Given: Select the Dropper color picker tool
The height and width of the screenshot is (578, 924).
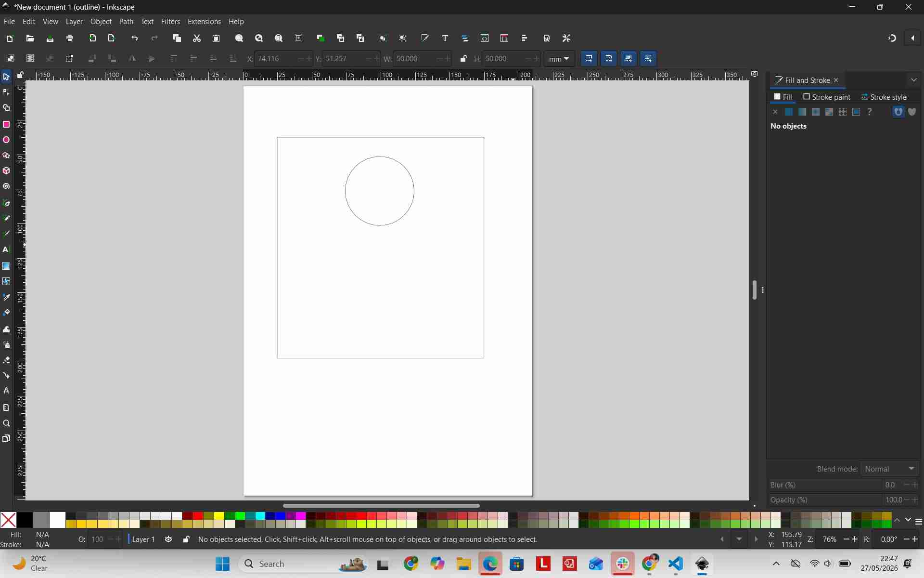Looking at the screenshot, I should 6,297.
